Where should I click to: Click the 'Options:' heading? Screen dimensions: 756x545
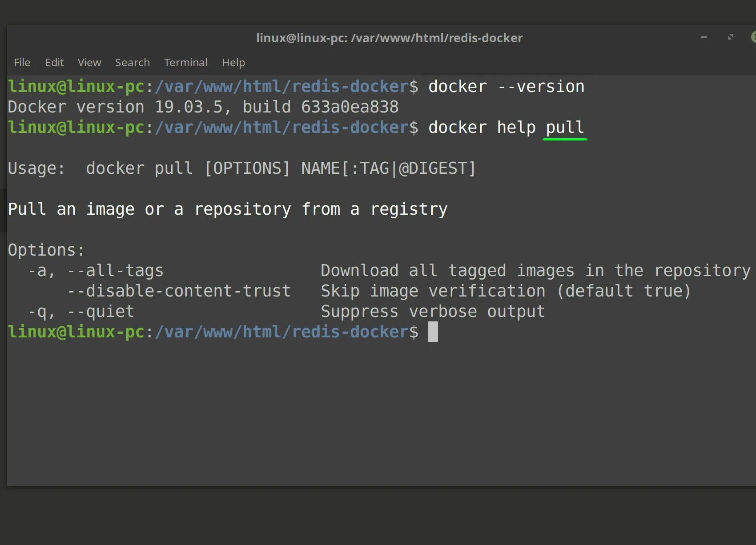46,250
